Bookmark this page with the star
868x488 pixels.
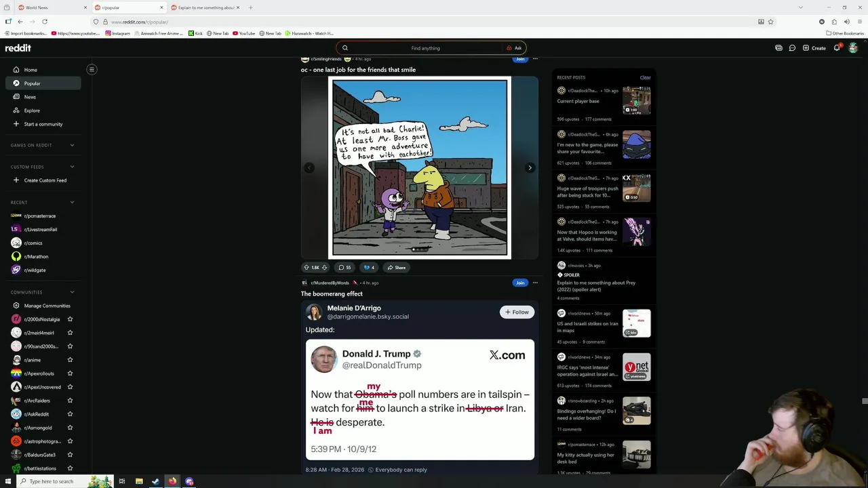[x=771, y=22]
